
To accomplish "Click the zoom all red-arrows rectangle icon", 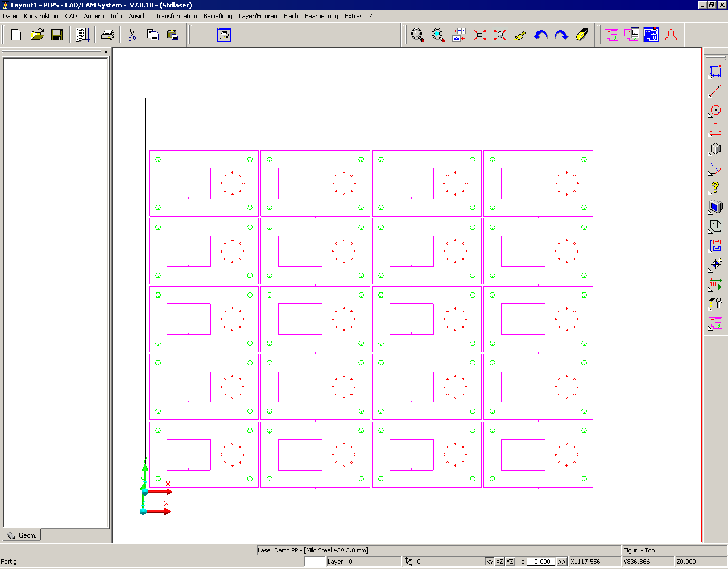I will point(479,35).
